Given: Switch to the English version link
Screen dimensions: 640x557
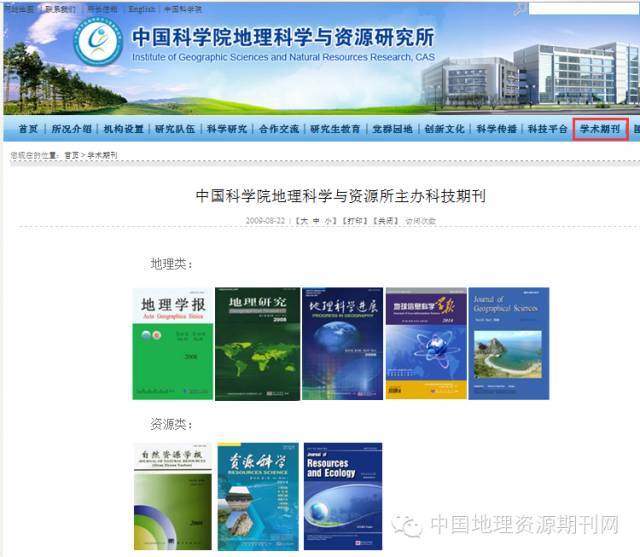Looking at the screenshot, I should [142, 9].
